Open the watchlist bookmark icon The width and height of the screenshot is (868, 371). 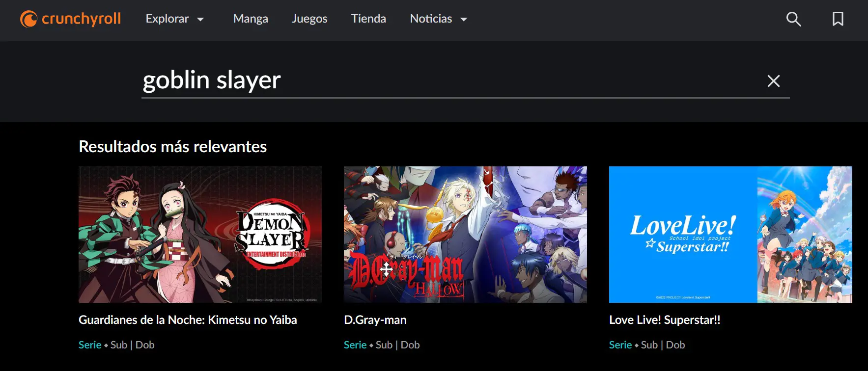838,19
